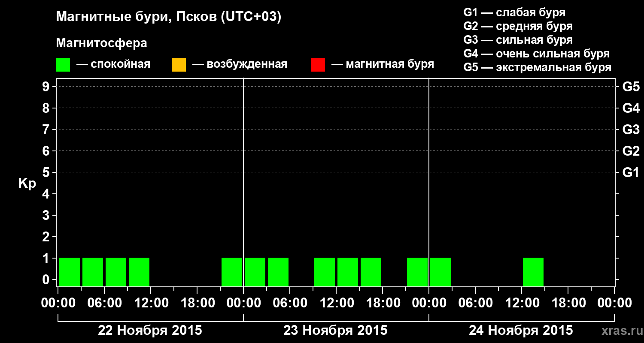This screenshot has width=644, height=343.
Task: Click the '— спокойная' legend label
Action: (x=113, y=64)
